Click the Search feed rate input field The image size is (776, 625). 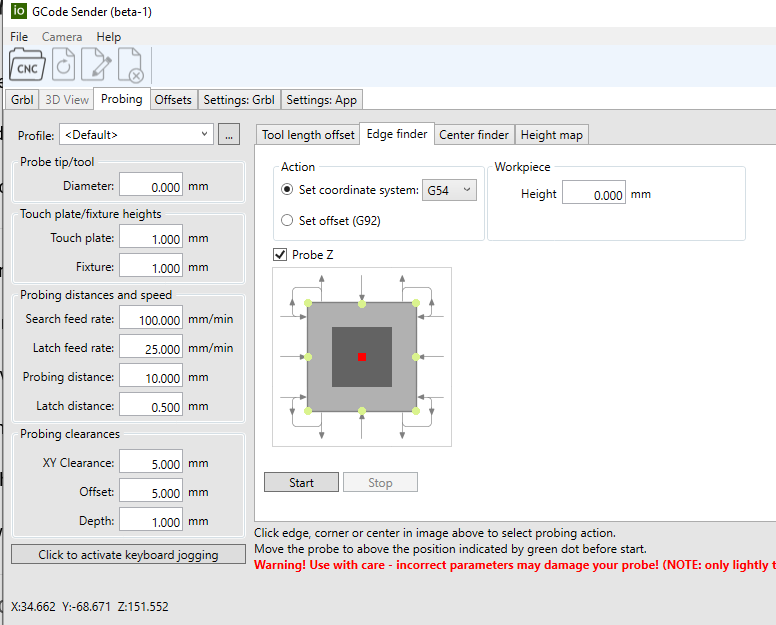coord(151,320)
